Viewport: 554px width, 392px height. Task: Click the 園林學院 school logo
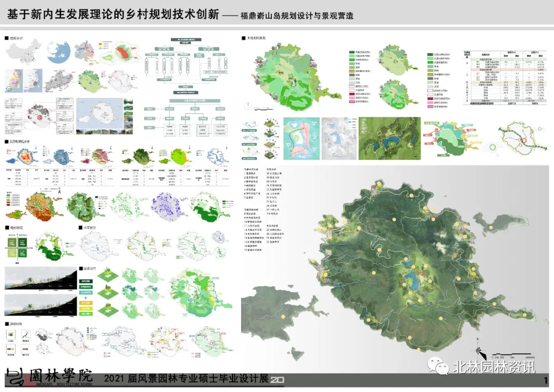pos(49,377)
